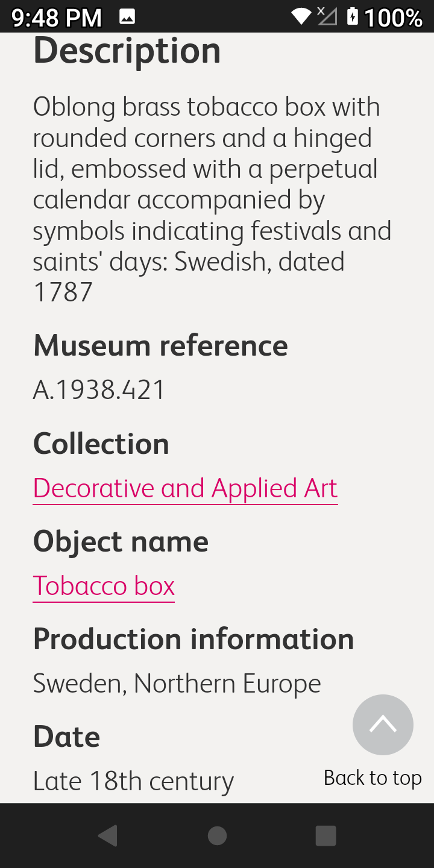Tap the Production information heading
The height and width of the screenshot is (868, 434).
[193, 639]
